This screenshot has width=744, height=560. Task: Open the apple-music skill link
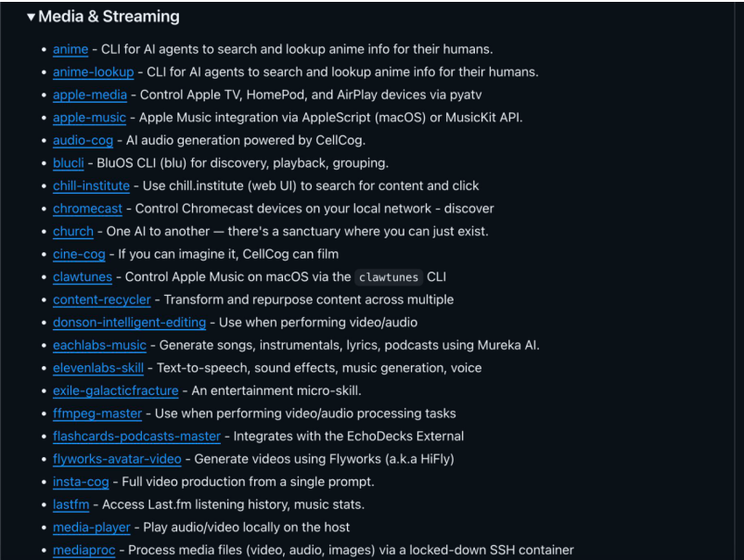90,118
